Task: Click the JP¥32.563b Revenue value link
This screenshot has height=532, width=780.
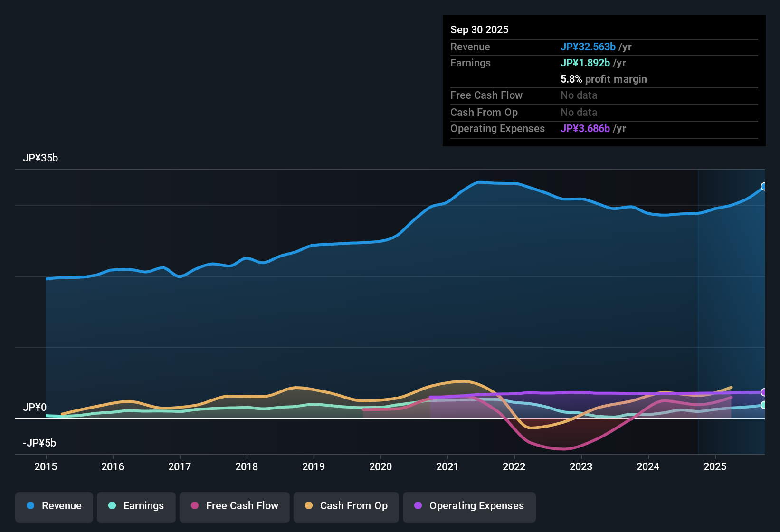Action: 589,47
